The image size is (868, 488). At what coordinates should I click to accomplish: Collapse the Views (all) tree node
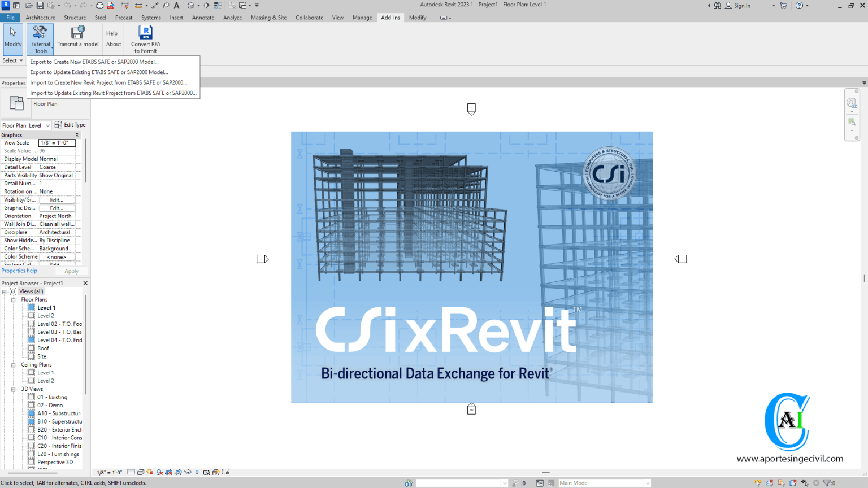pos(5,291)
